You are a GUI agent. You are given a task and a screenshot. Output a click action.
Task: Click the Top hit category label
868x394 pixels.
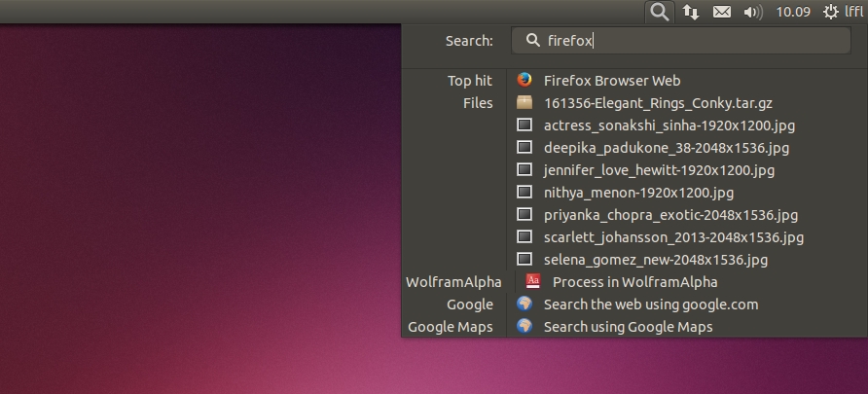click(470, 81)
